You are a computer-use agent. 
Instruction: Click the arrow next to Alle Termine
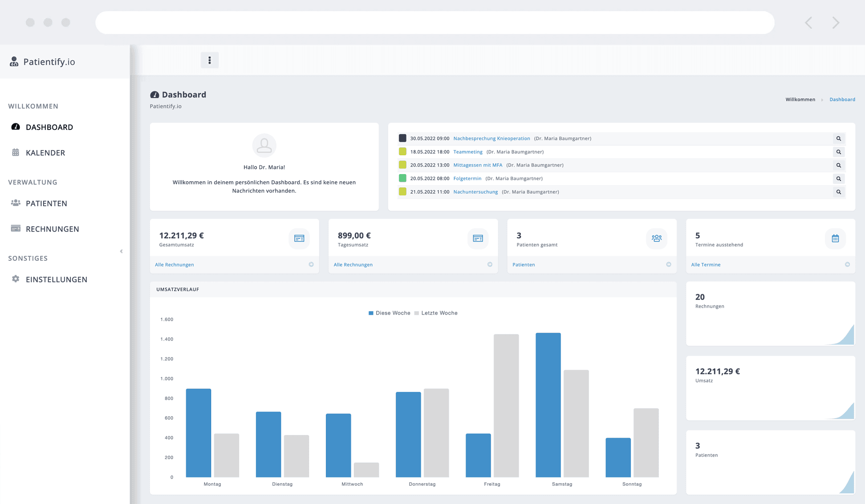[847, 264]
